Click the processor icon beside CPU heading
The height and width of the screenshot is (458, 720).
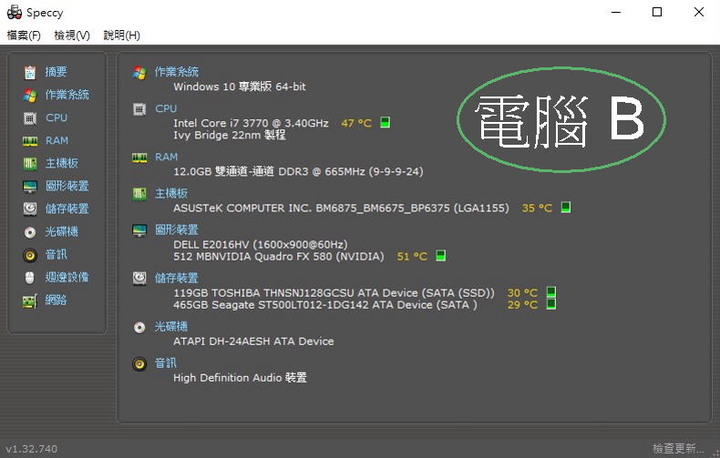tap(140, 109)
